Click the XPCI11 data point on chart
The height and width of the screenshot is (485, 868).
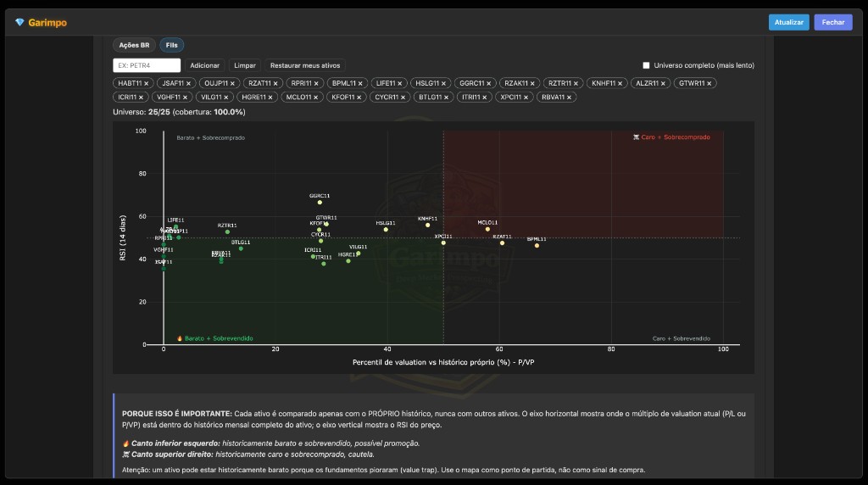pos(443,243)
